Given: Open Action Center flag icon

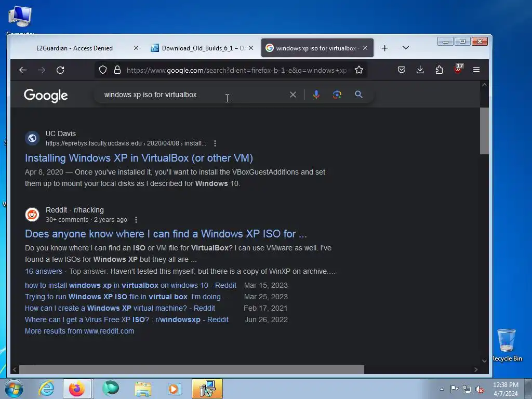Looking at the screenshot, I should click(454, 389).
